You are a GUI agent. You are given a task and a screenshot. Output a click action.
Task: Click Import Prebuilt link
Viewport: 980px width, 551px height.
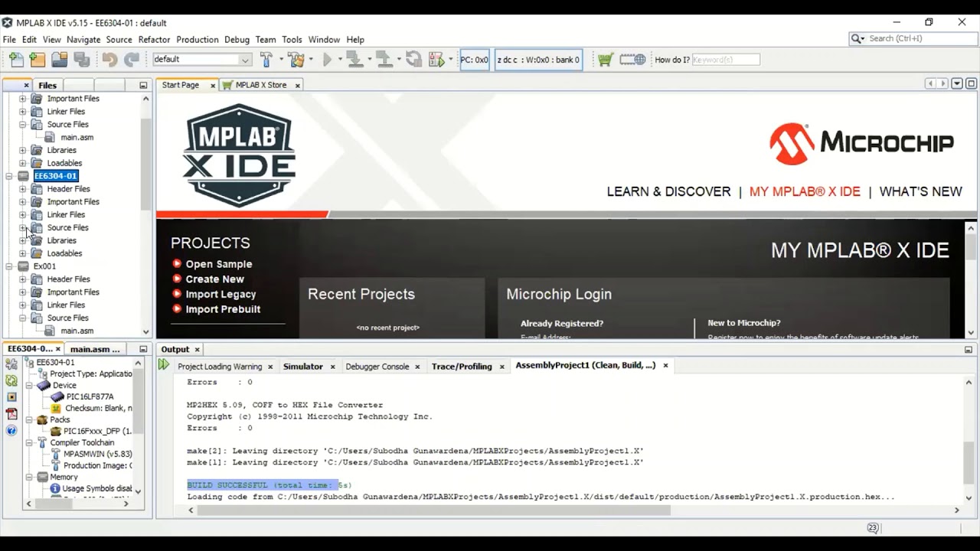coord(223,309)
